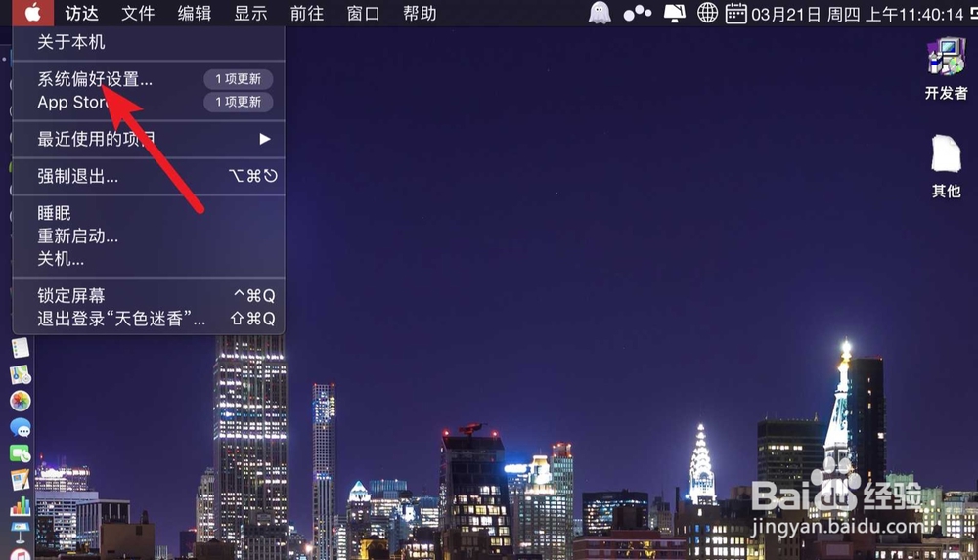
Task: Open the ghost icon in menu bar
Action: (x=600, y=13)
